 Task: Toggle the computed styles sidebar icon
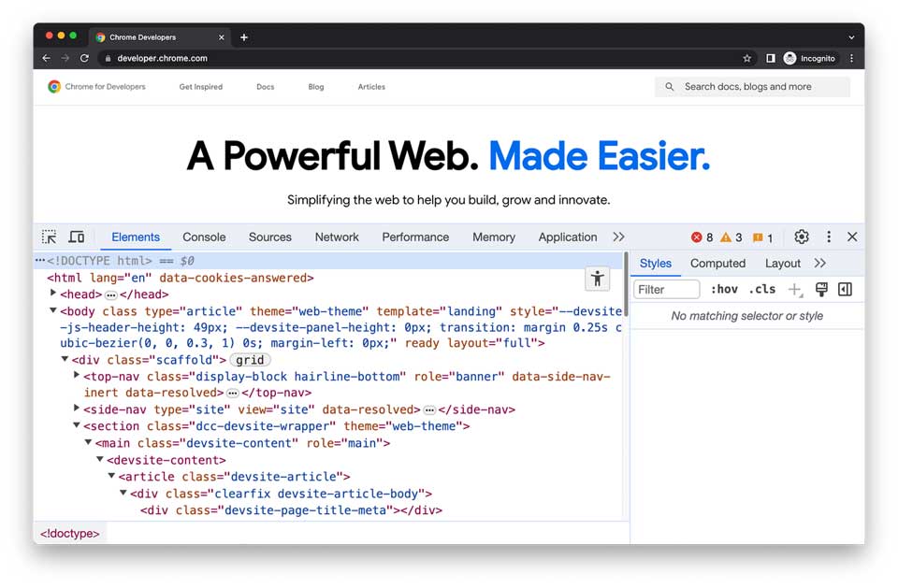tap(845, 290)
